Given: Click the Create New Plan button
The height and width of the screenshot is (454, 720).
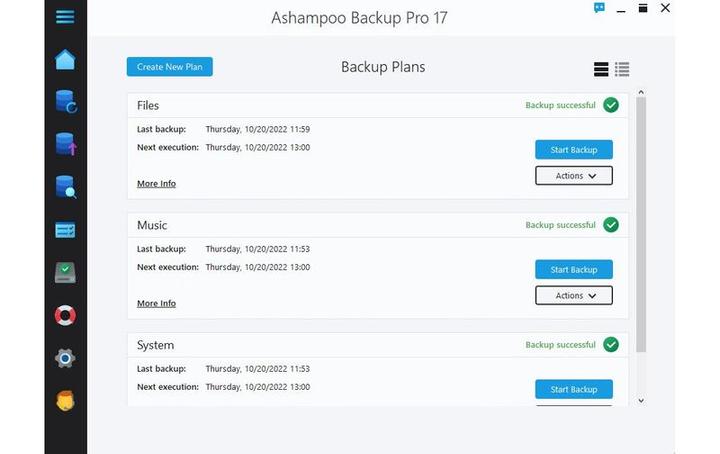Looking at the screenshot, I should point(170,67).
